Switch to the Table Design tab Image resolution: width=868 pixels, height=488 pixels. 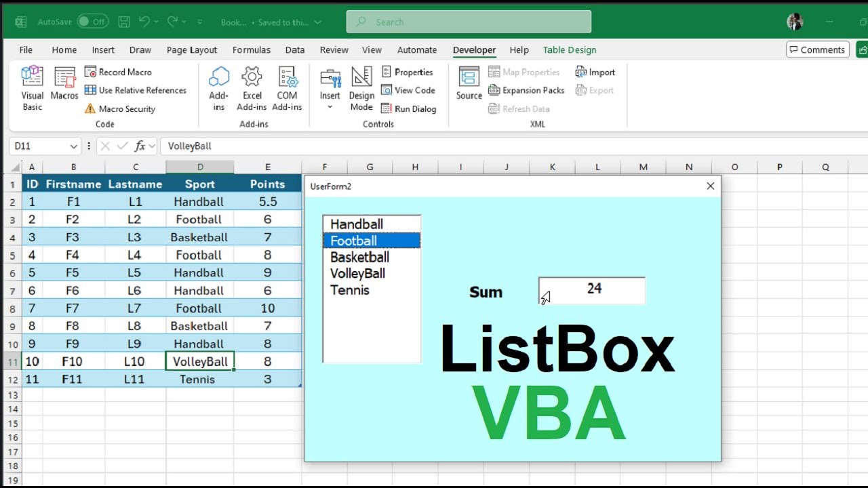(x=570, y=49)
